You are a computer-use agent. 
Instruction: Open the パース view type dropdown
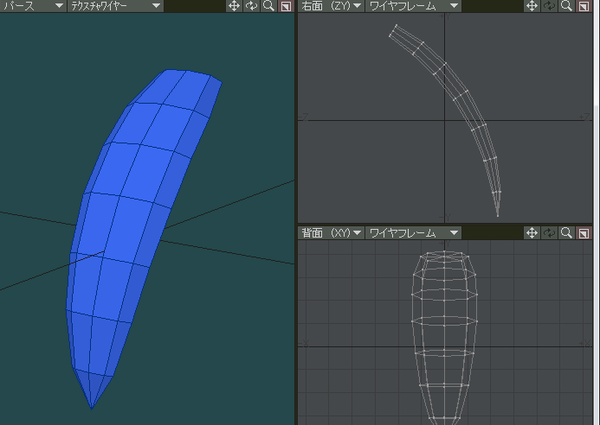pos(33,6)
